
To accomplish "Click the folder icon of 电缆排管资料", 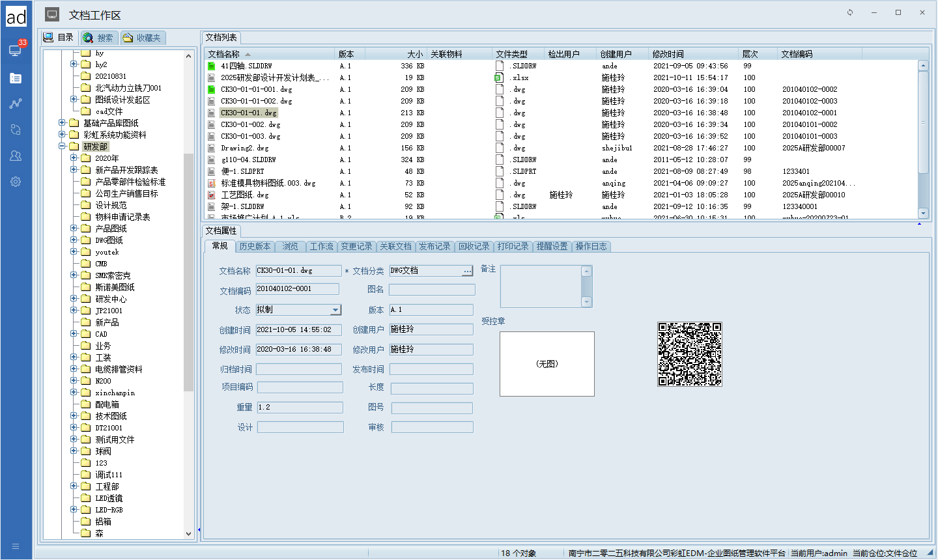I will [x=85, y=369].
